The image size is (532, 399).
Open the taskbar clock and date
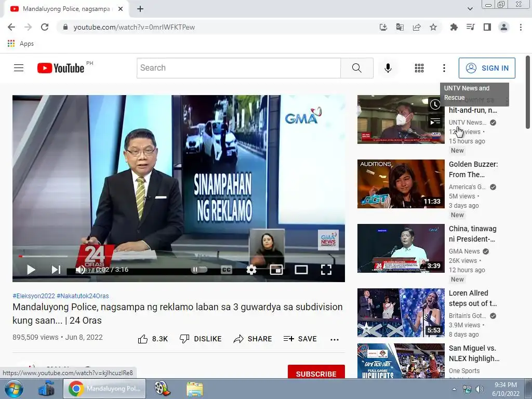click(506, 389)
